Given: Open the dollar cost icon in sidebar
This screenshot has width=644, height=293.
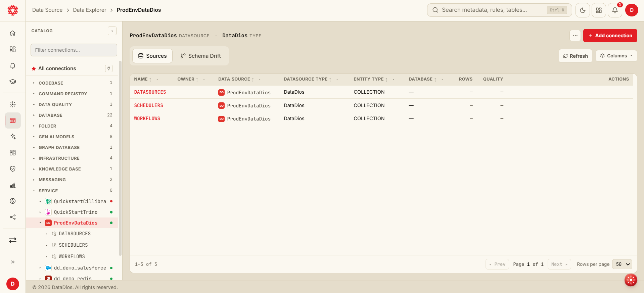Looking at the screenshot, I should 13,201.
